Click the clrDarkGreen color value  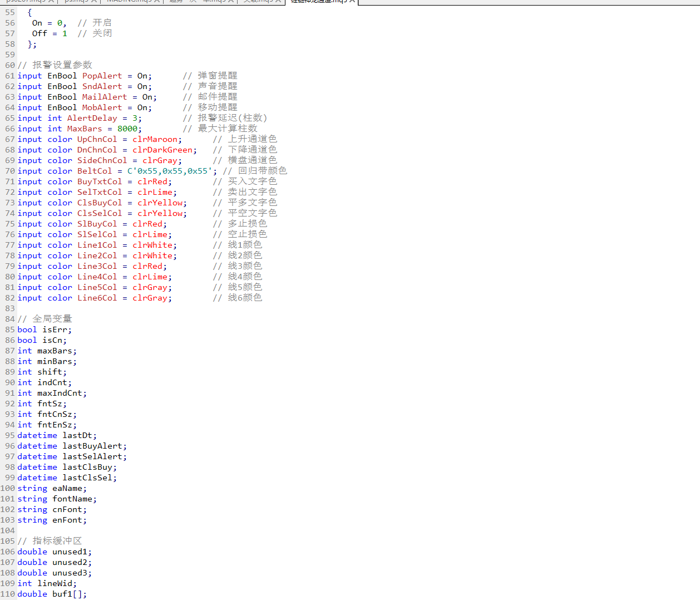[162, 150]
